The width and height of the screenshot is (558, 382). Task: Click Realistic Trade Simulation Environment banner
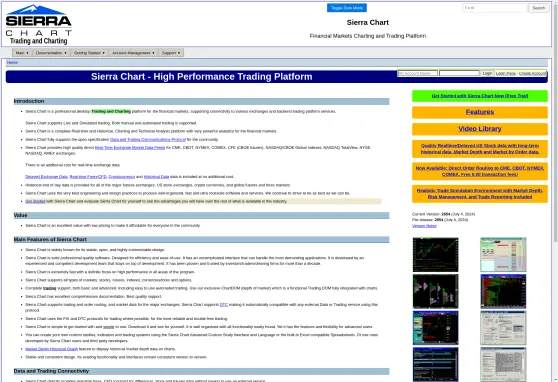480,194
